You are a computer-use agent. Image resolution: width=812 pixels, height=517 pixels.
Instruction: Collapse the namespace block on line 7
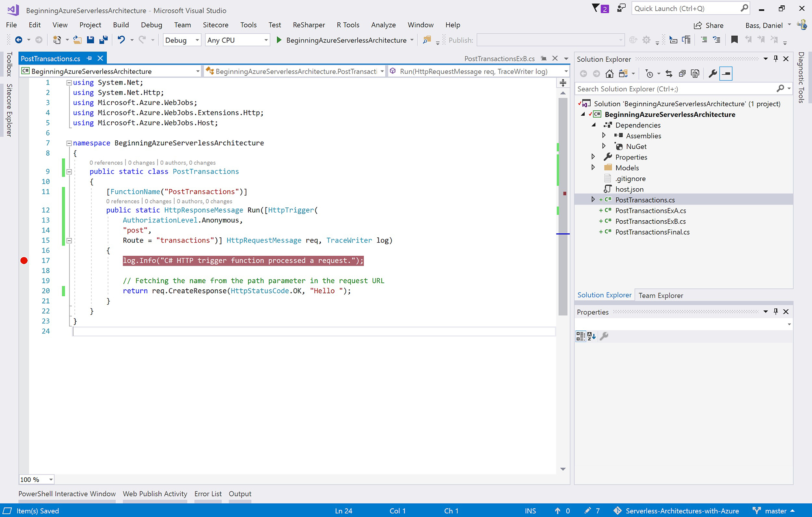pos(69,143)
